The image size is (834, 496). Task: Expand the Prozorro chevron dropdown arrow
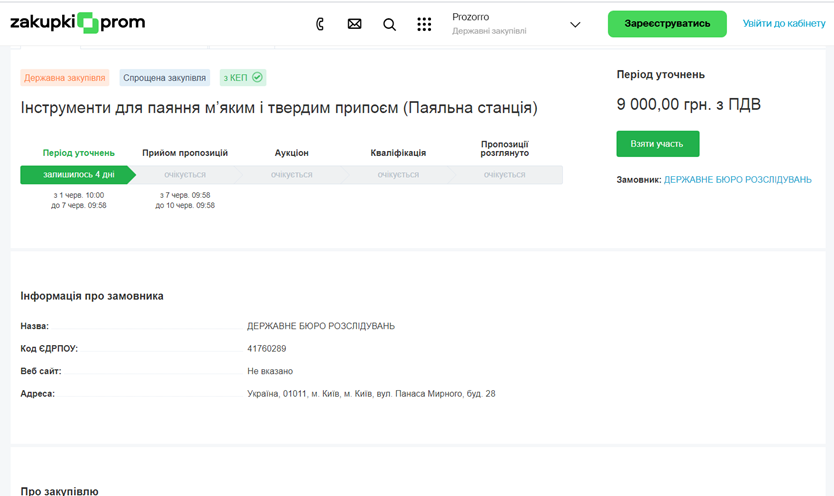click(x=575, y=24)
